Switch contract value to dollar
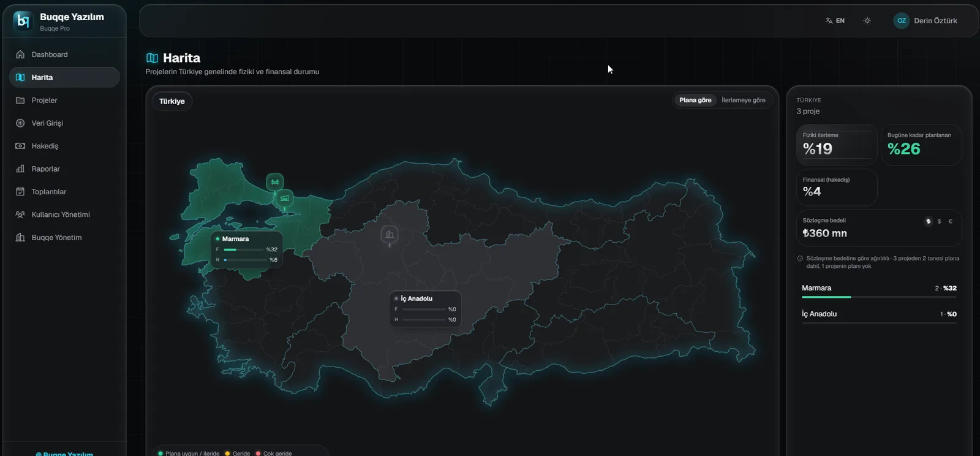This screenshot has width=980, height=456. tap(939, 221)
